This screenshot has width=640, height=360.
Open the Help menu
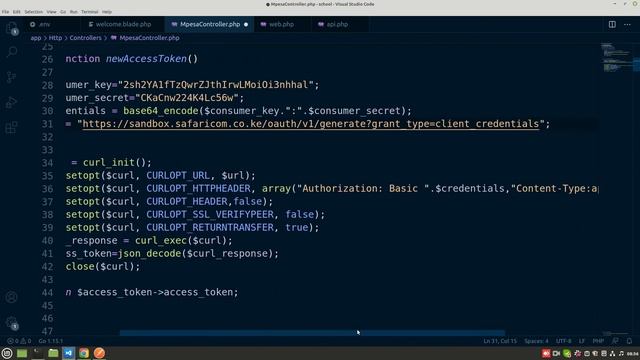[x=107, y=12]
